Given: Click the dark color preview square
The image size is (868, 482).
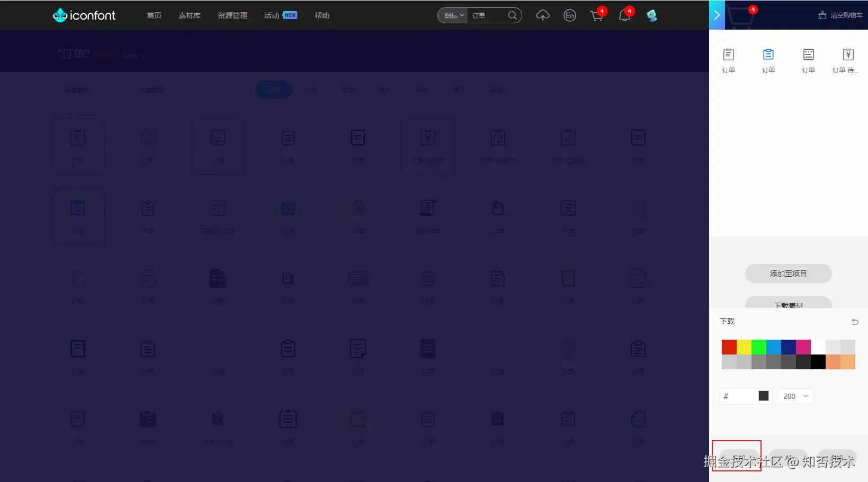Looking at the screenshot, I should pos(764,396).
